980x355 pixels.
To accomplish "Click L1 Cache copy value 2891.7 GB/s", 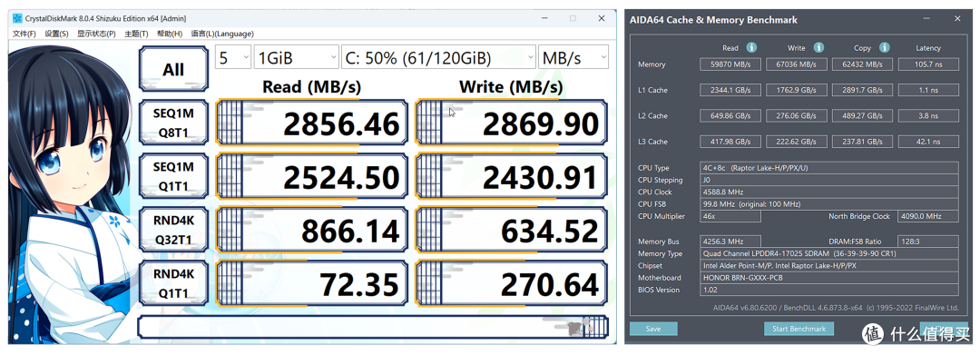I will [863, 90].
